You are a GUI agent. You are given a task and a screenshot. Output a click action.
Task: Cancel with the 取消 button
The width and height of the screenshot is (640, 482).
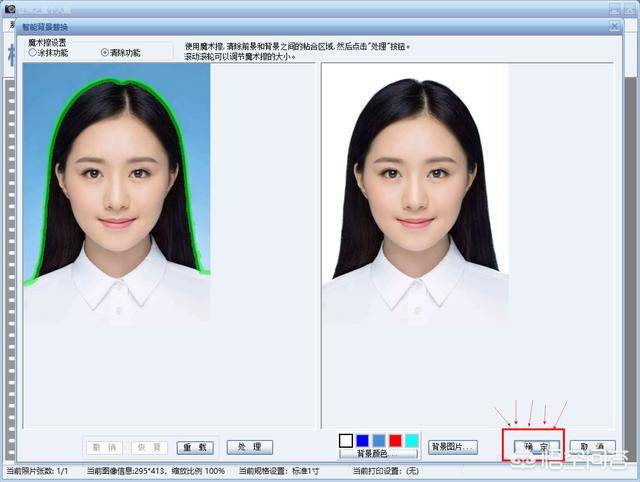(x=592, y=447)
